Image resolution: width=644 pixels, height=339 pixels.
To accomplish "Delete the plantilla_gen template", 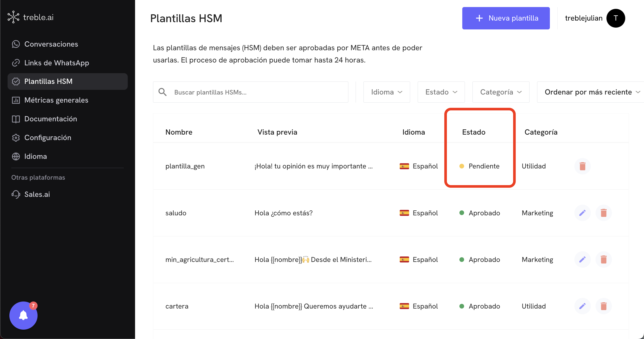I will (x=582, y=166).
